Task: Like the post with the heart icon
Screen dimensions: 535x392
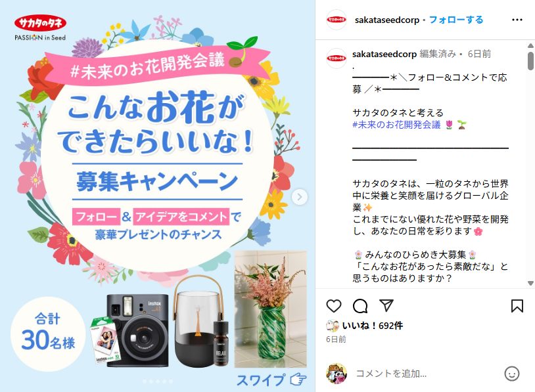Action: 334,306
